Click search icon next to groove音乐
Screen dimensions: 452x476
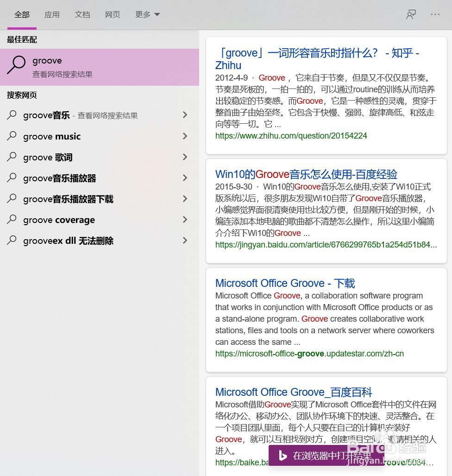(12, 115)
